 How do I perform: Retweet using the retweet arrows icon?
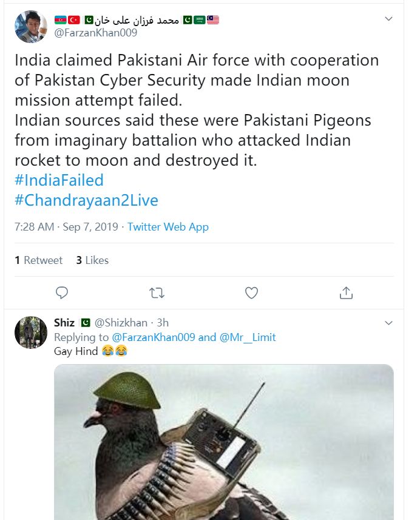[x=157, y=293]
